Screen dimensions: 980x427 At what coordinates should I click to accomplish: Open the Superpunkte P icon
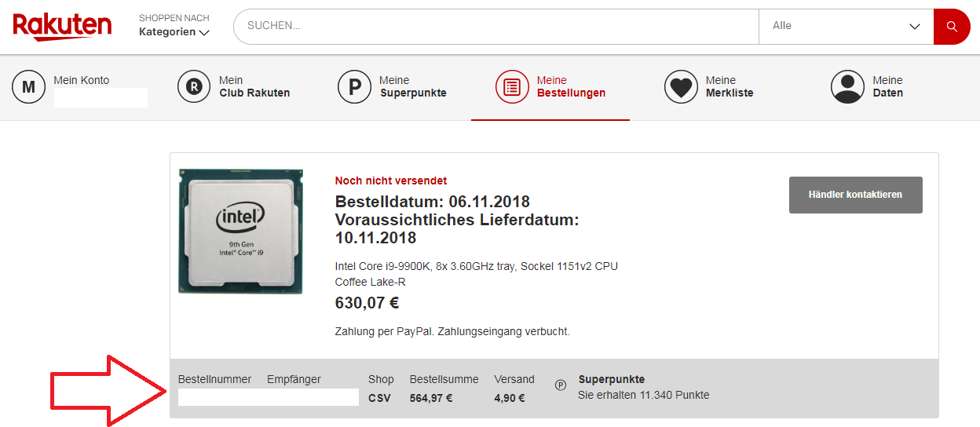coord(354,86)
